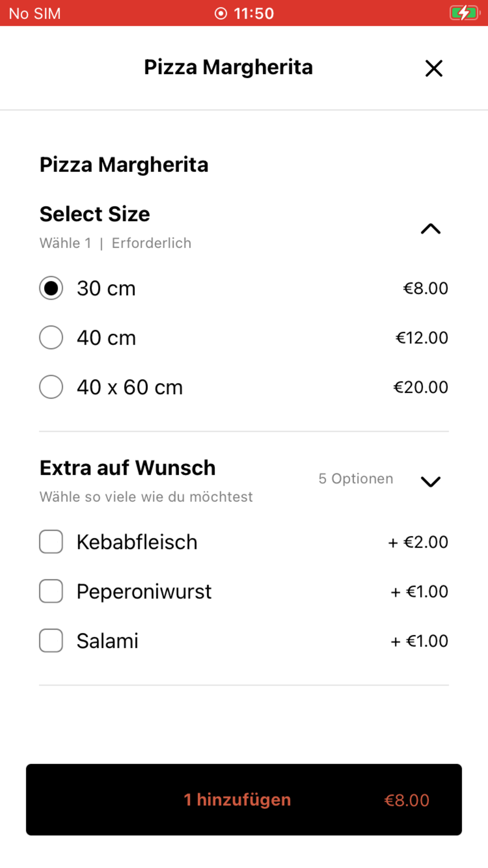Add Salami as an extra topping

(51, 641)
